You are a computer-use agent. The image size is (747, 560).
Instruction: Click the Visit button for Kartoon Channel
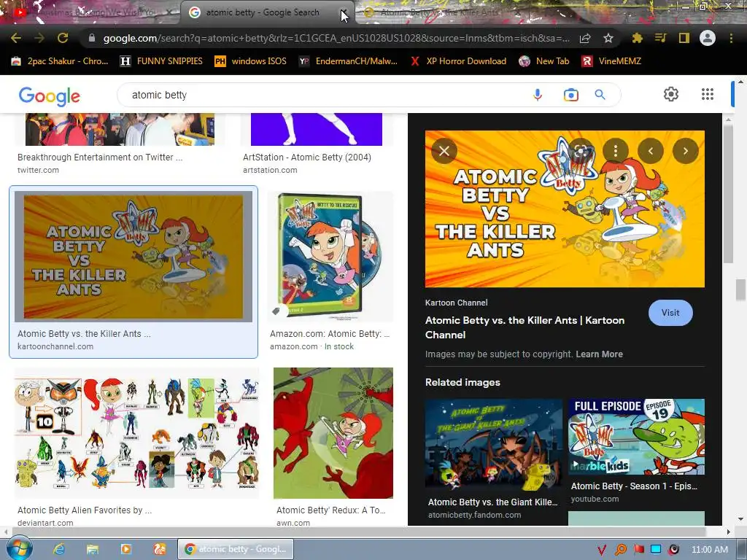[x=670, y=313]
